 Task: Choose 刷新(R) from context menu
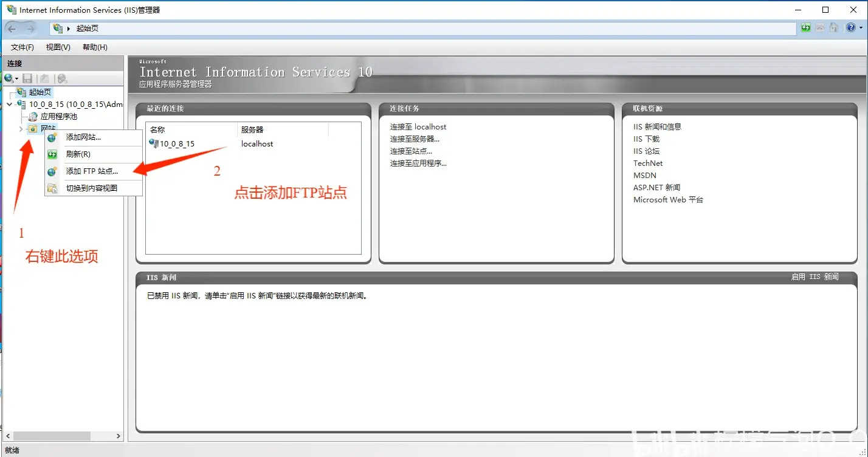94,154
